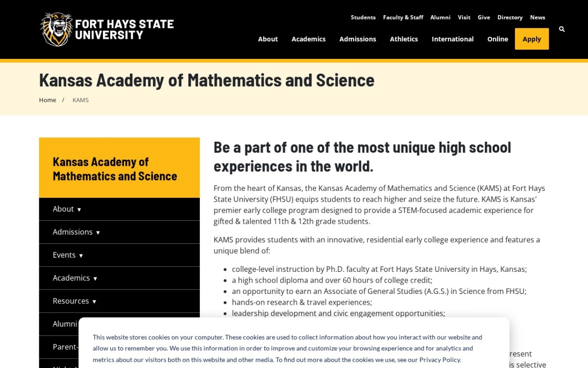The image size is (588, 368).
Task: Open the Alumni top navigation link
Action: pyautogui.click(x=440, y=17)
